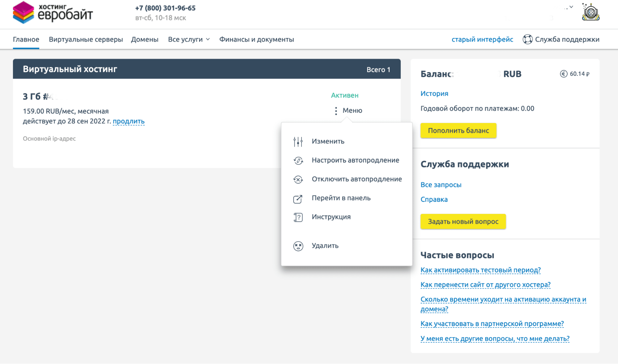Open the старый интерфейс link
Viewport: 618px width, 364px height.
click(x=482, y=40)
